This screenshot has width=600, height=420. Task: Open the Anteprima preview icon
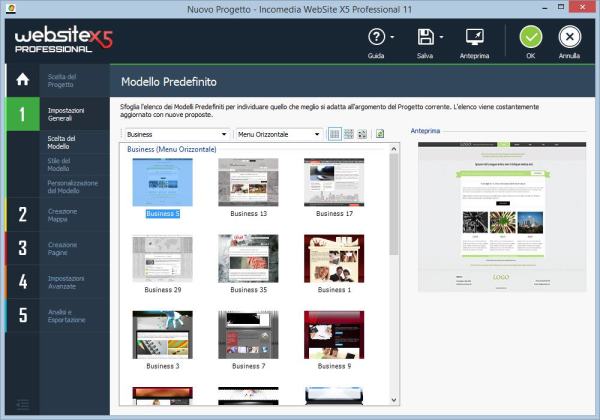pos(475,38)
